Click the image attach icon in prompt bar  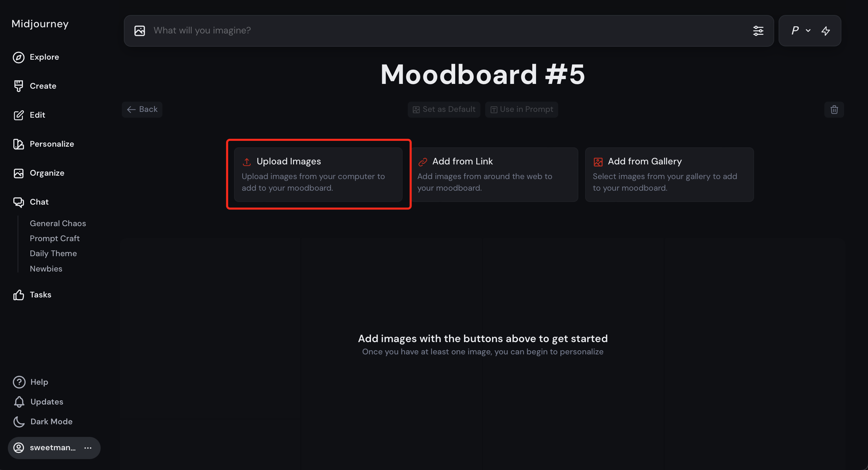pos(140,31)
